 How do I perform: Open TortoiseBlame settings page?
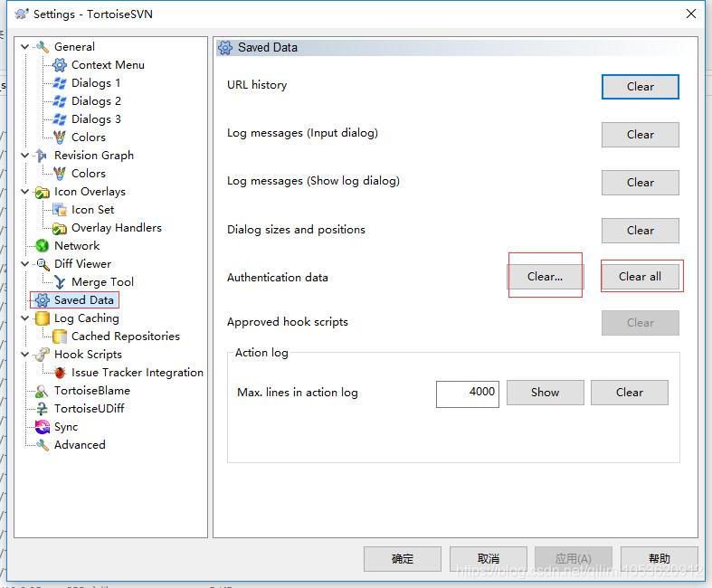coord(92,391)
